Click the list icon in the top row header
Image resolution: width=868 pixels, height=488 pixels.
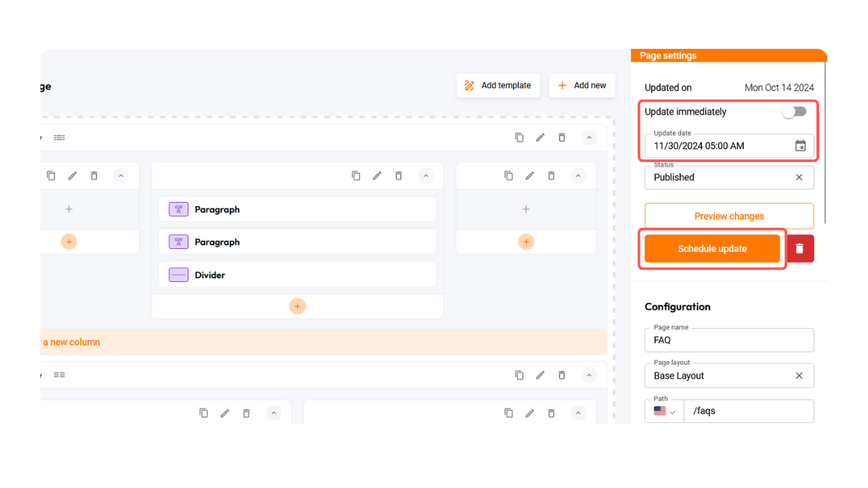click(60, 138)
